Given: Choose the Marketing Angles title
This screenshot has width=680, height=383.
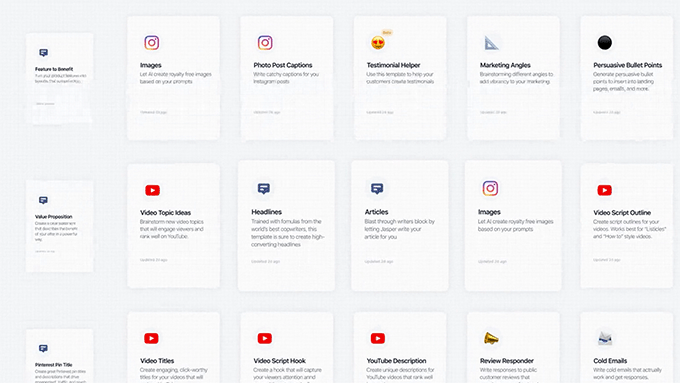Looking at the screenshot, I should (505, 65).
